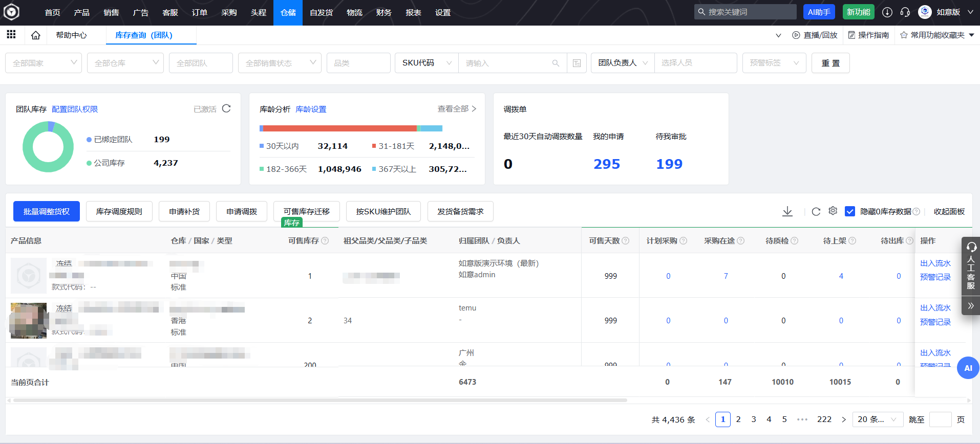The height and width of the screenshot is (444, 980).
Task: Refresh the inventory table list
Action: 816,211
